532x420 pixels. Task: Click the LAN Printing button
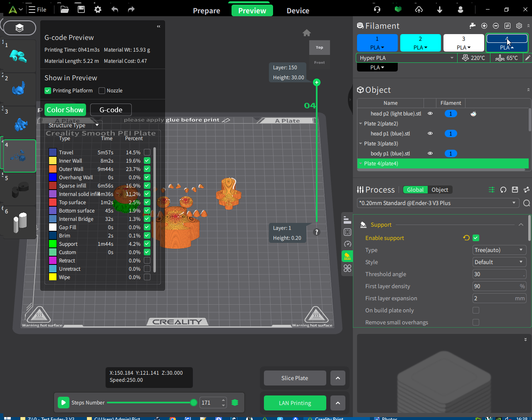[295, 403]
